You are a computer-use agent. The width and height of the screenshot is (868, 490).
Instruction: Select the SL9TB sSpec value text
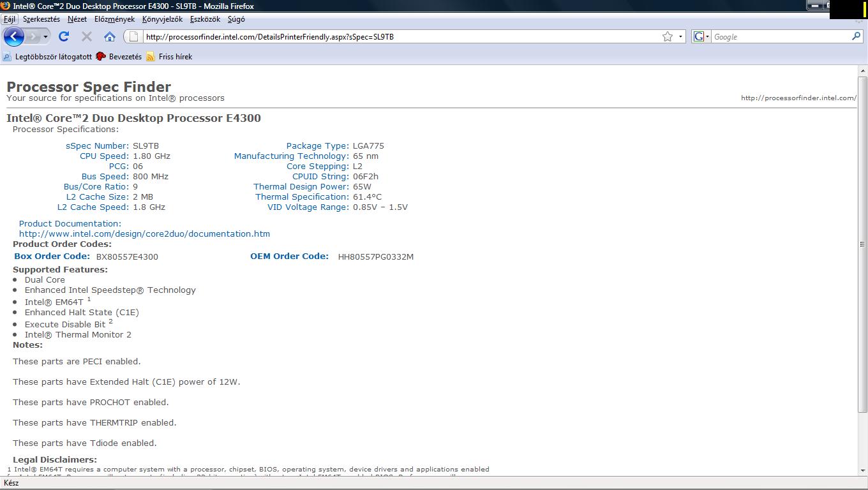click(146, 145)
